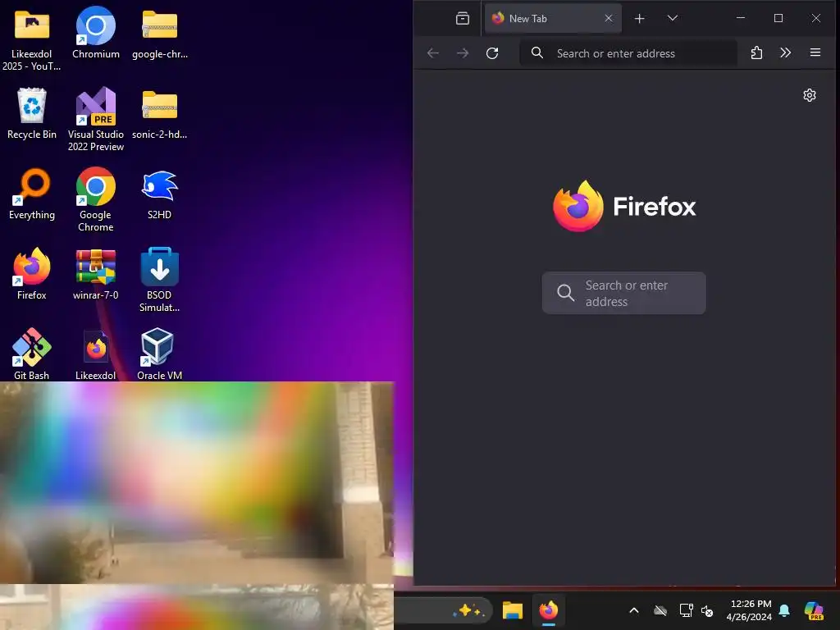Viewport: 840px width, 630px height.
Task: Open Firefox View button in tab bar
Action: 463,19
